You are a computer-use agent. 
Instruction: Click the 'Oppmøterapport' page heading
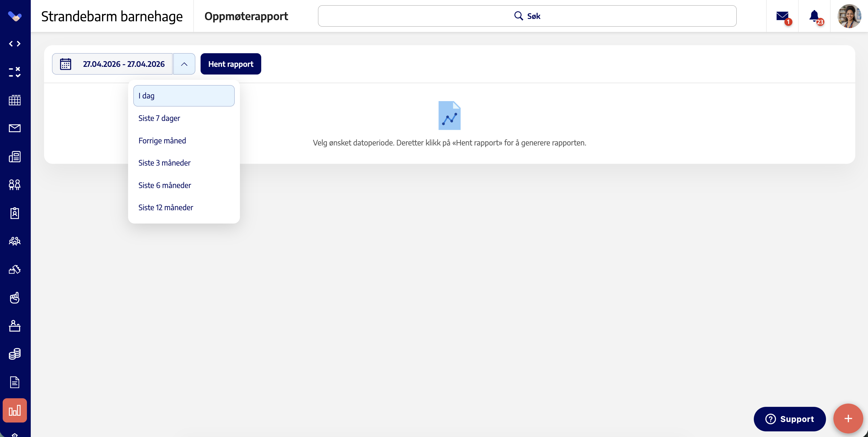[x=246, y=16]
